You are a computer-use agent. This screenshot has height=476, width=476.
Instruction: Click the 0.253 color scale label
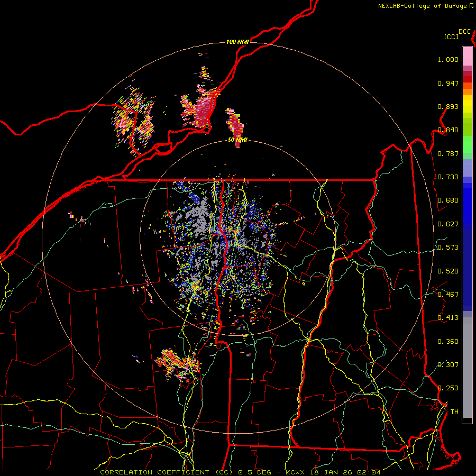click(x=448, y=388)
